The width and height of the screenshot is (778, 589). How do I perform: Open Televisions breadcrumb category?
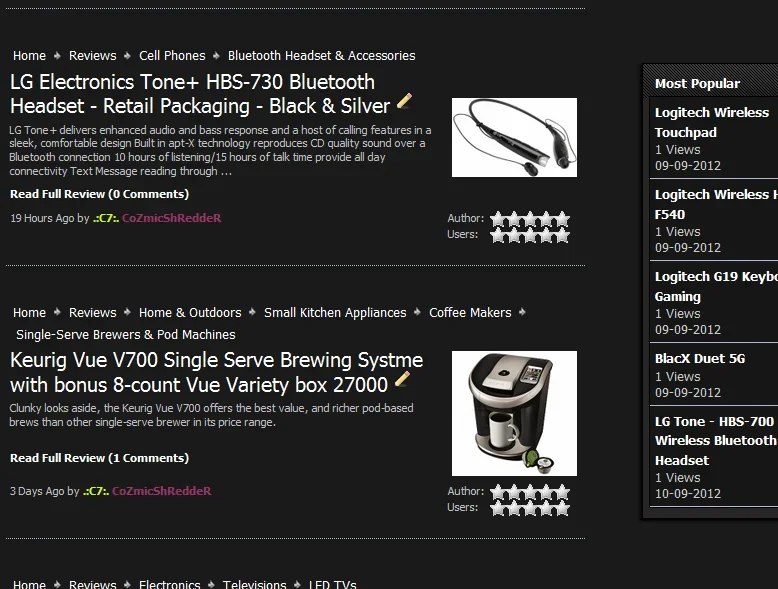point(255,584)
